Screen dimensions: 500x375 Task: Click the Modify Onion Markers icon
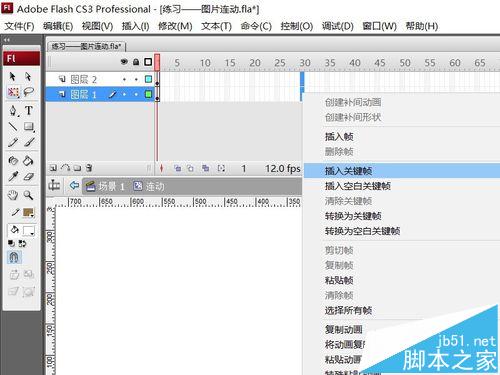221,168
